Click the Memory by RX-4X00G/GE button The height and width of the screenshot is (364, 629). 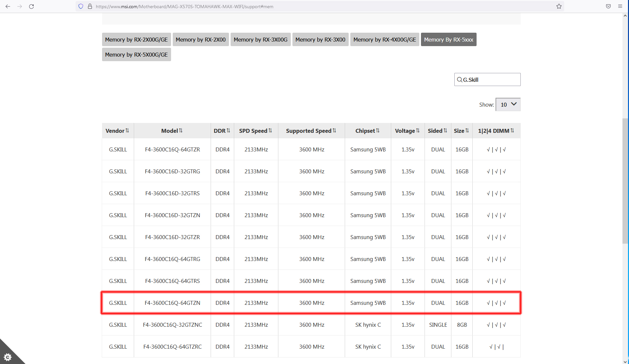point(385,40)
